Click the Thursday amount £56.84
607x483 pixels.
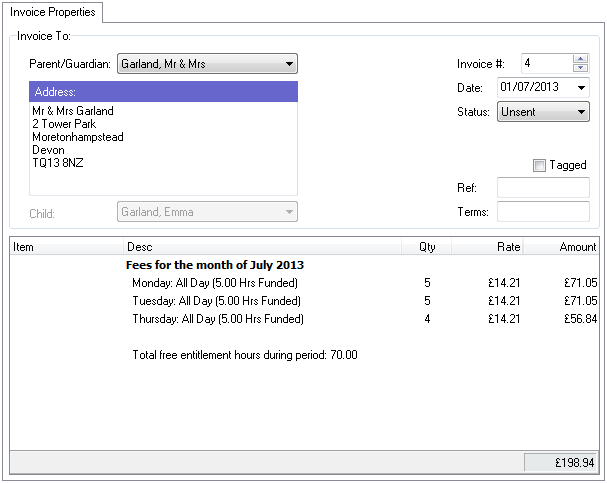[x=580, y=319]
